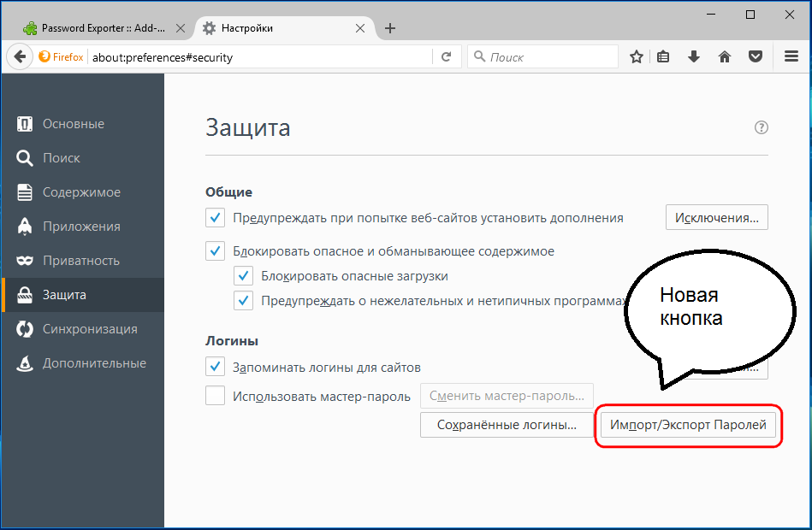Go to home page icon
This screenshot has height=530, width=812.
[x=725, y=57]
